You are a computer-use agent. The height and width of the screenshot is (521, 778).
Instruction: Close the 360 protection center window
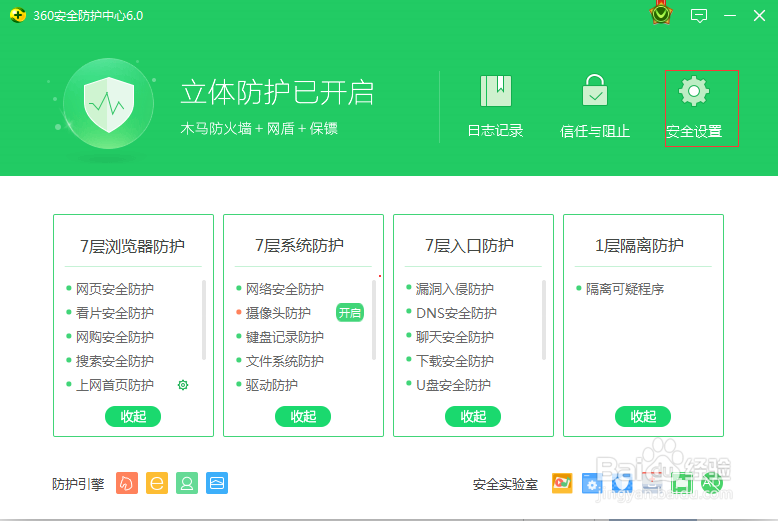pos(759,16)
